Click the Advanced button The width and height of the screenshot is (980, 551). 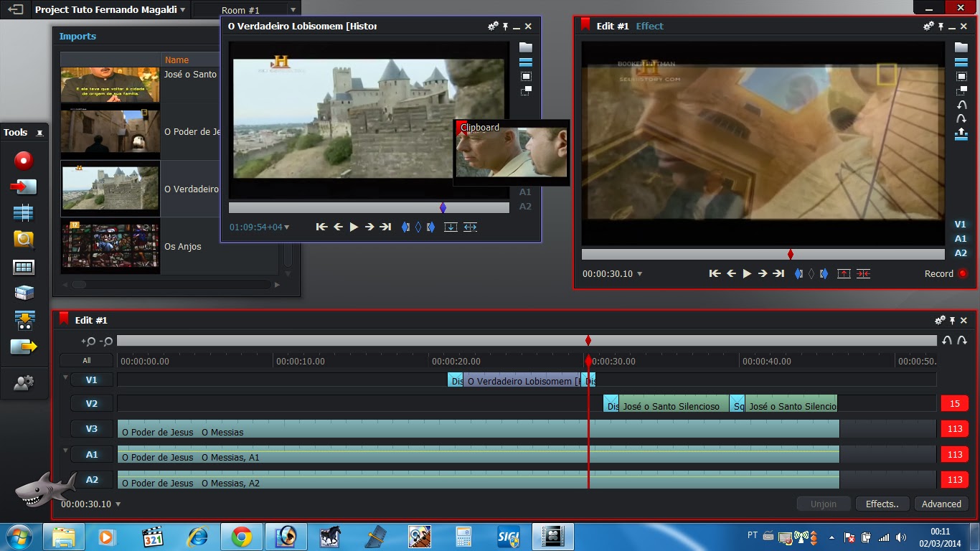point(941,504)
